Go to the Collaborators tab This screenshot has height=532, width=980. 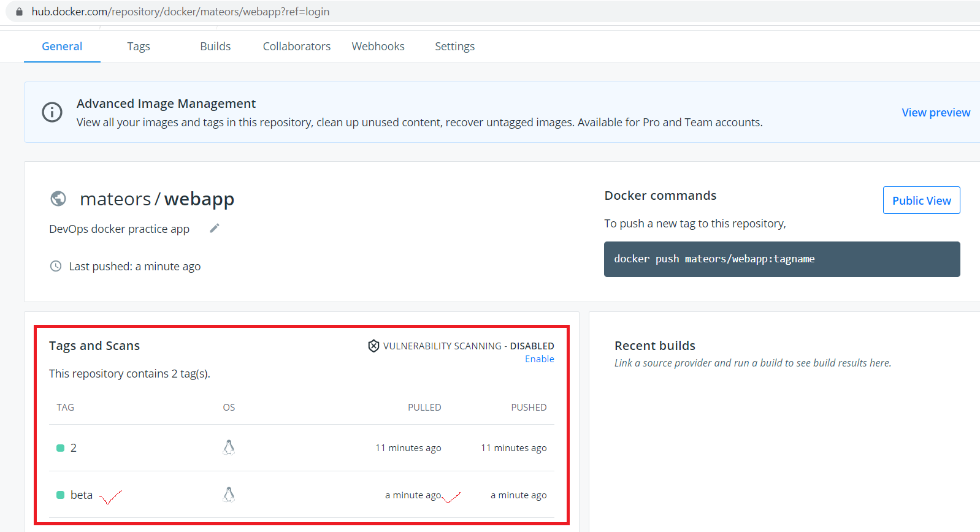click(297, 47)
